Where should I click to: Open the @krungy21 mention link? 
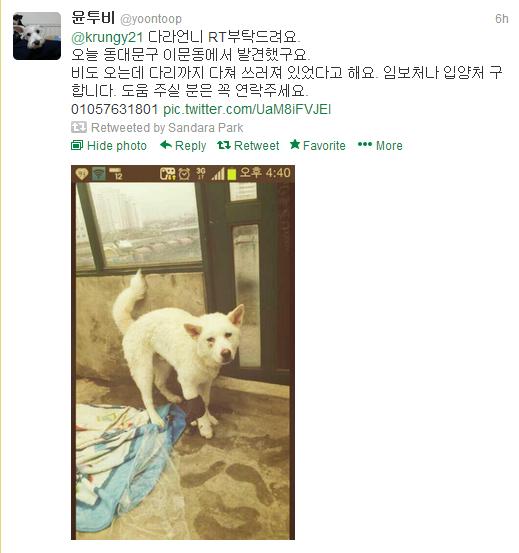point(107,37)
